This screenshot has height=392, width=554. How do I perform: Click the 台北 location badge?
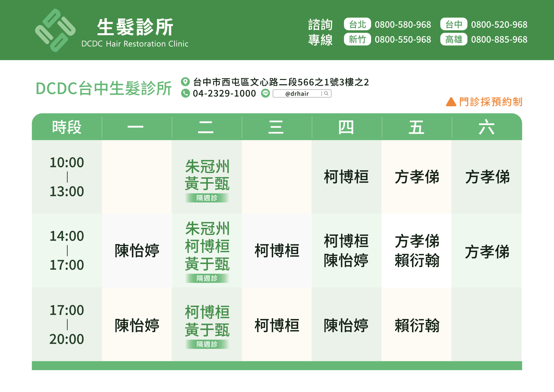tap(357, 24)
